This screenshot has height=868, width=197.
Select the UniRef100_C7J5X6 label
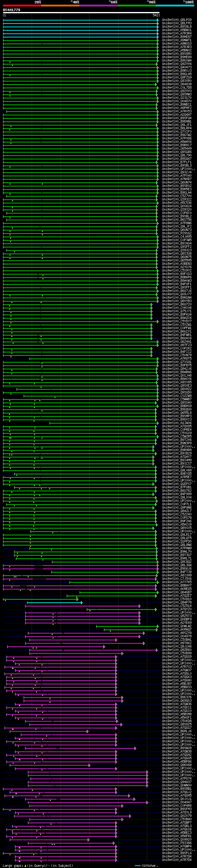177,579
